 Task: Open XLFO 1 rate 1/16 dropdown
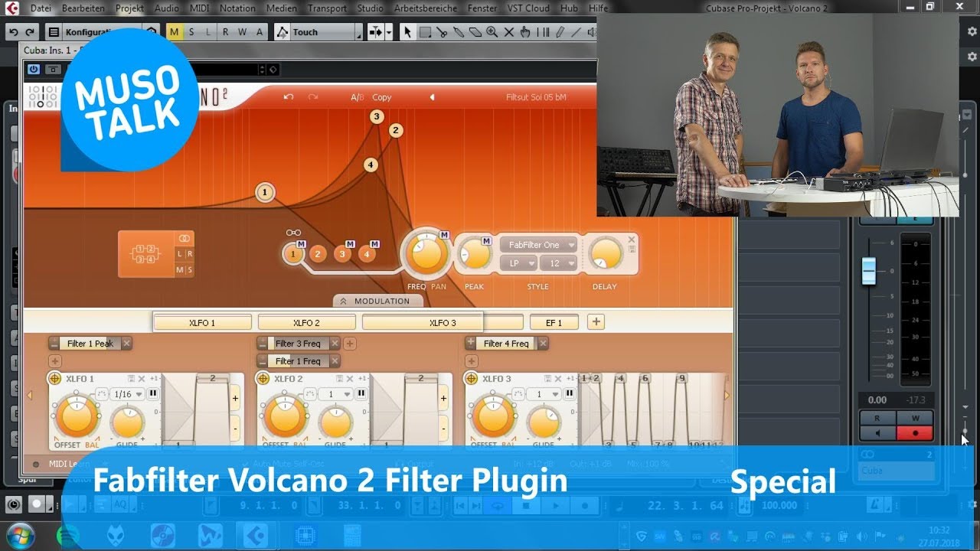(126, 394)
